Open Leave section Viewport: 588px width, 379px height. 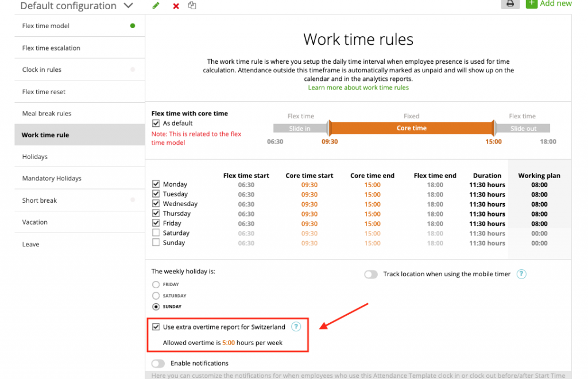point(79,245)
